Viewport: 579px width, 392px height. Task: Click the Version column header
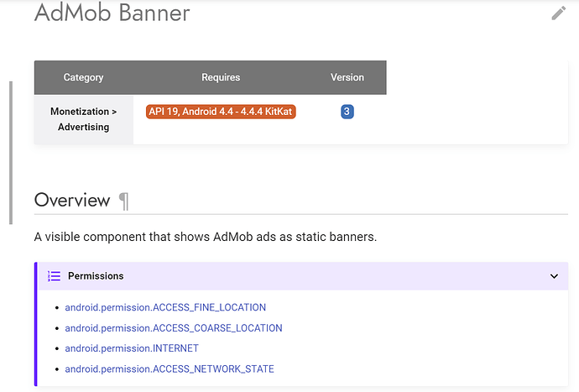(x=347, y=77)
